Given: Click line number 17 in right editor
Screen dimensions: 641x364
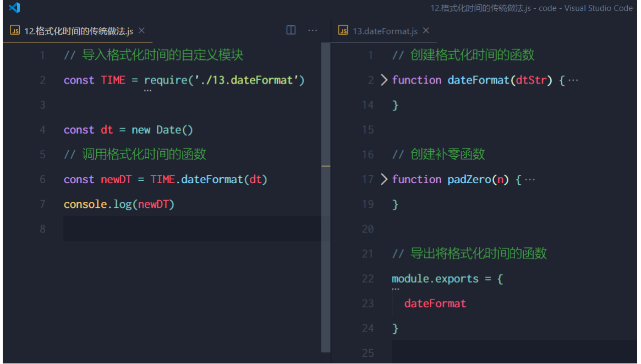Looking at the screenshot, I should pos(368,179).
